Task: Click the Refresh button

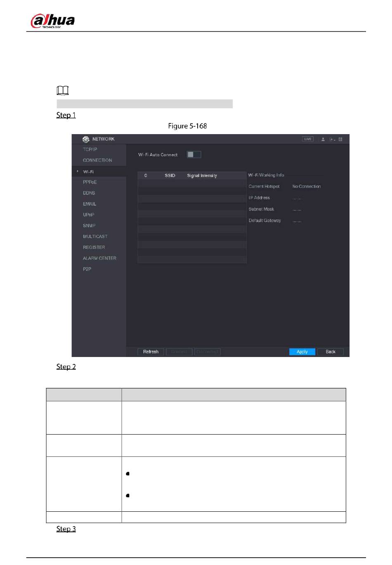Action: tap(151, 352)
